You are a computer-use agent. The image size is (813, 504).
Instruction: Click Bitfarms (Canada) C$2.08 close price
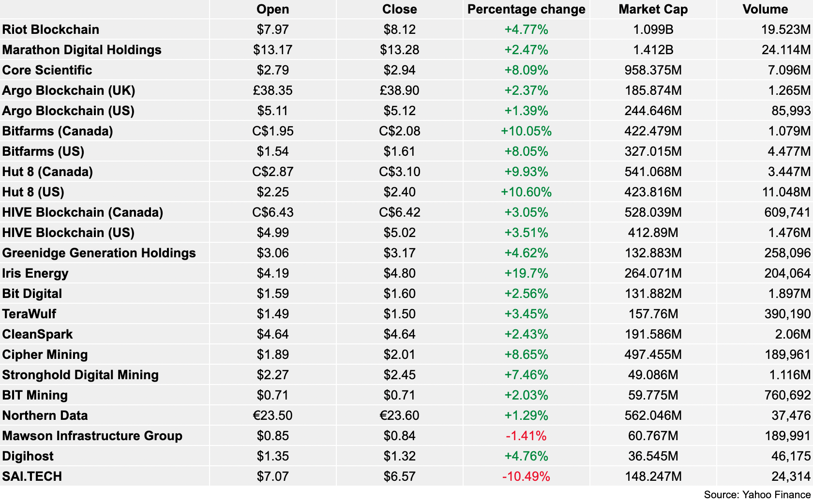399,131
